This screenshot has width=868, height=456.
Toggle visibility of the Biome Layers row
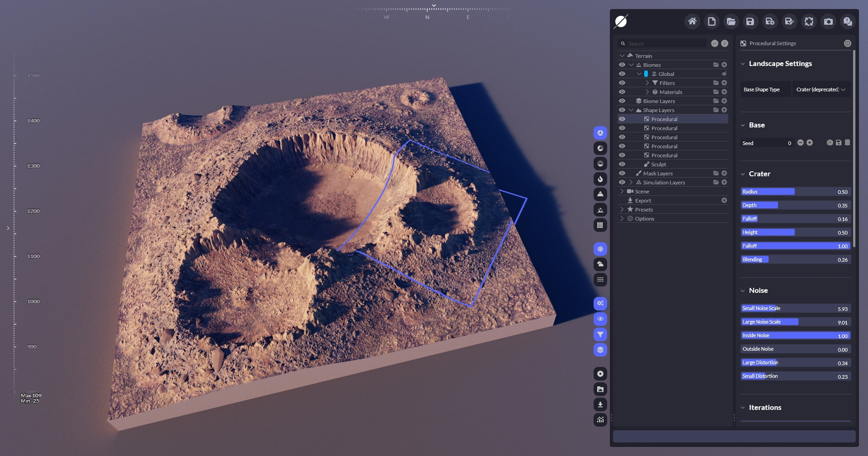[622, 101]
